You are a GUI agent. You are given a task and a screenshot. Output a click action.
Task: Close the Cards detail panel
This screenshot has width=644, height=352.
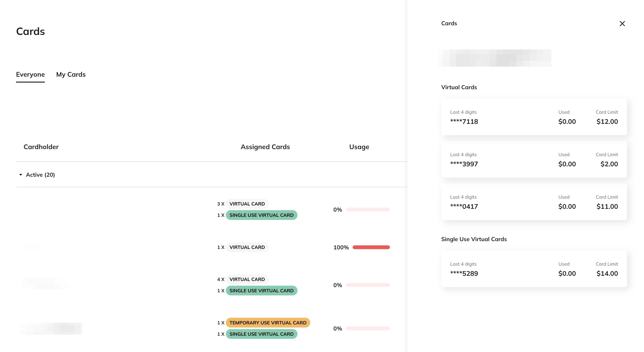(x=622, y=24)
